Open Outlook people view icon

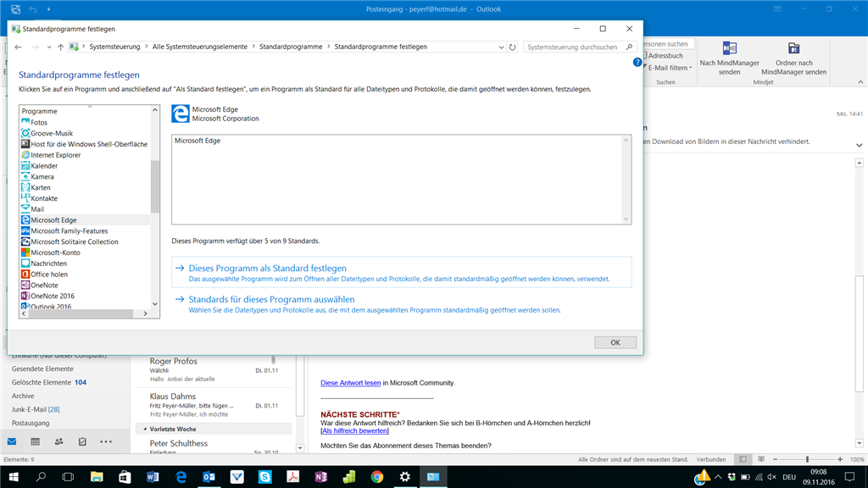point(58,441)
